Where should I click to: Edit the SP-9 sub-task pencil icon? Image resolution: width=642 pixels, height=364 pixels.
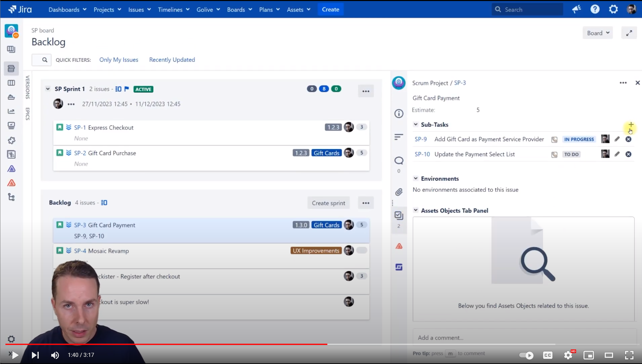(x=617, y=139)
